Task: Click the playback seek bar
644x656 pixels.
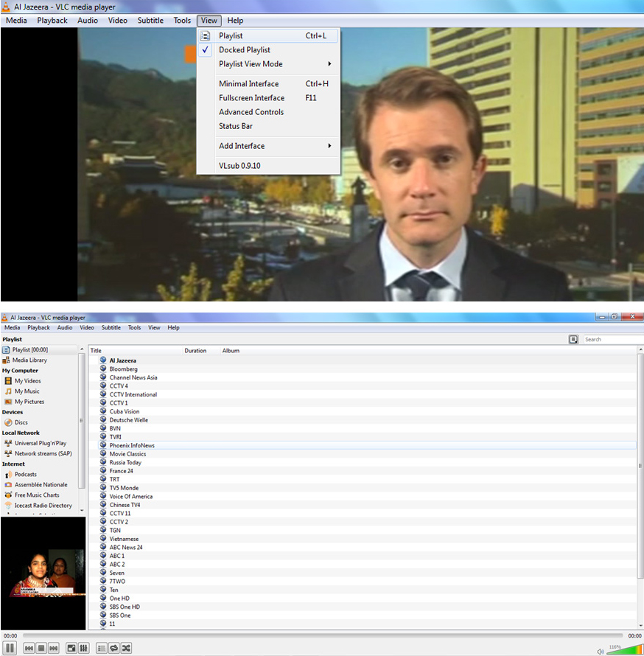Action: (323, 635)
